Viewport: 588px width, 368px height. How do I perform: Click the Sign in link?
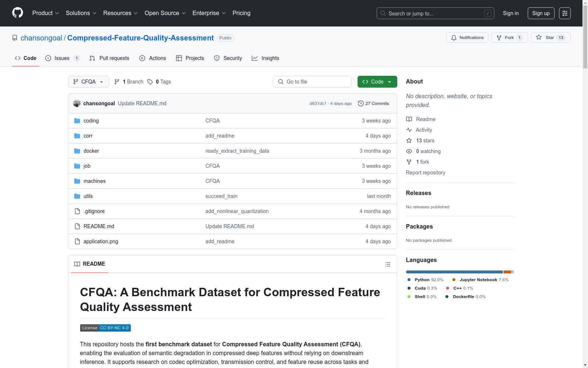coord(511,13)
